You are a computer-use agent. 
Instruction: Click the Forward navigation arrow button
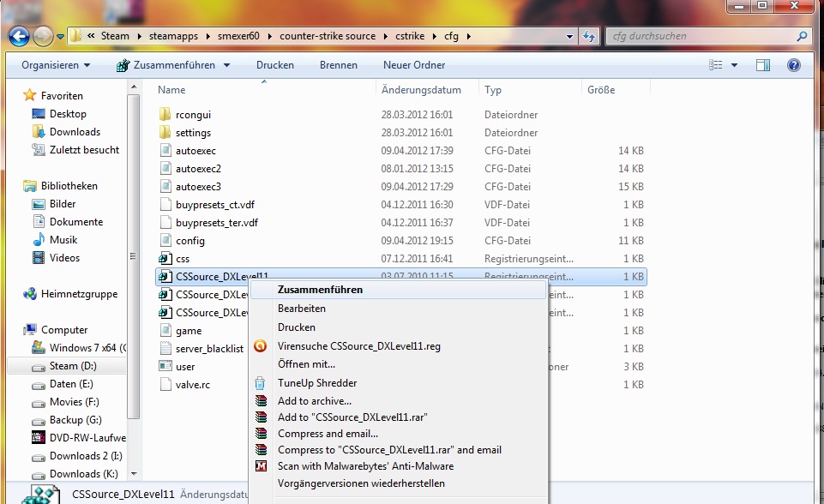pos(43,36)
